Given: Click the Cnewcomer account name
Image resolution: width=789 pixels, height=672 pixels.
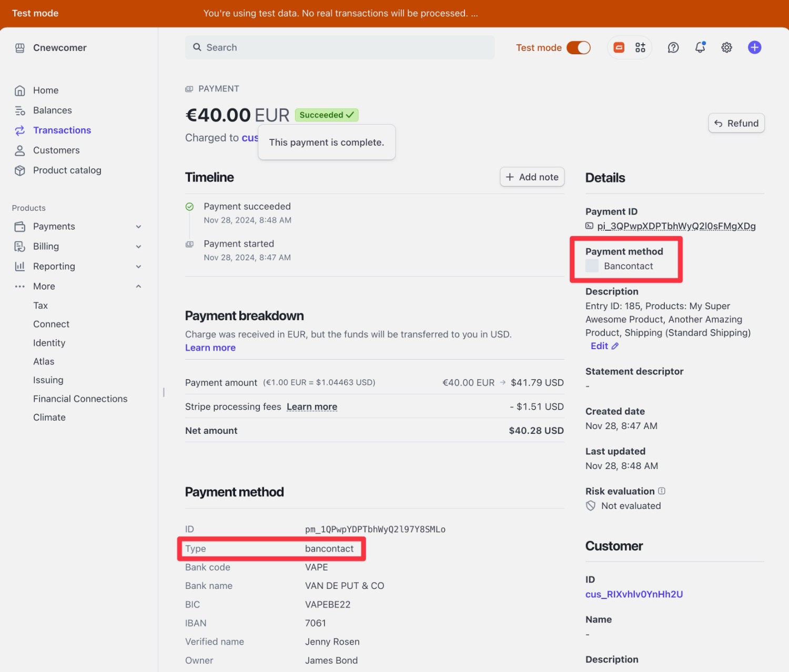Looking at the screenshot, I should click(60, 48).
